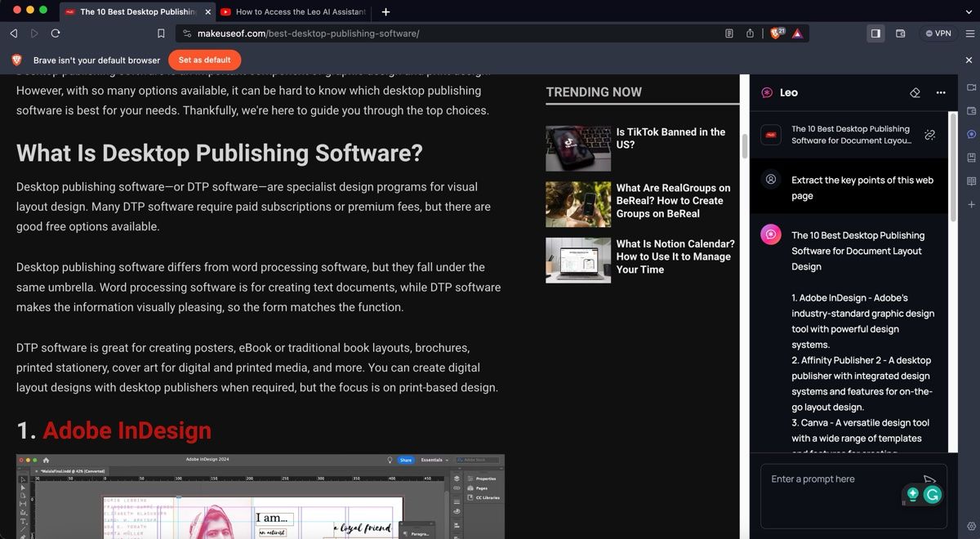Select the Desktop Publishing Software tab
This screenshot has height=539, width=980.
click(x=135, y=12)
